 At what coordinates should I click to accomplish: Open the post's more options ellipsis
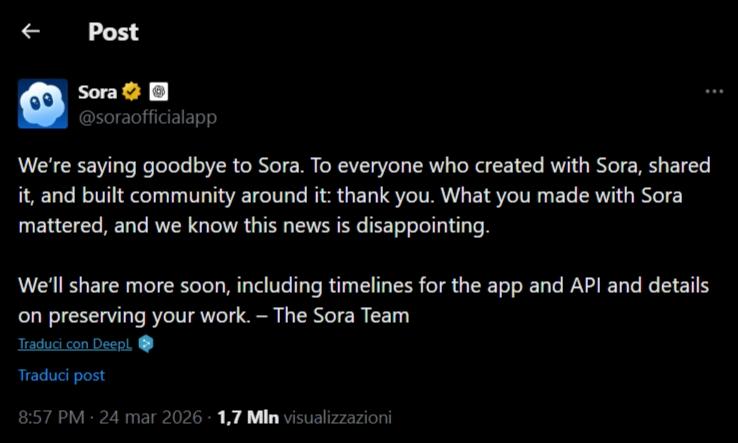(x=714, y=92)
